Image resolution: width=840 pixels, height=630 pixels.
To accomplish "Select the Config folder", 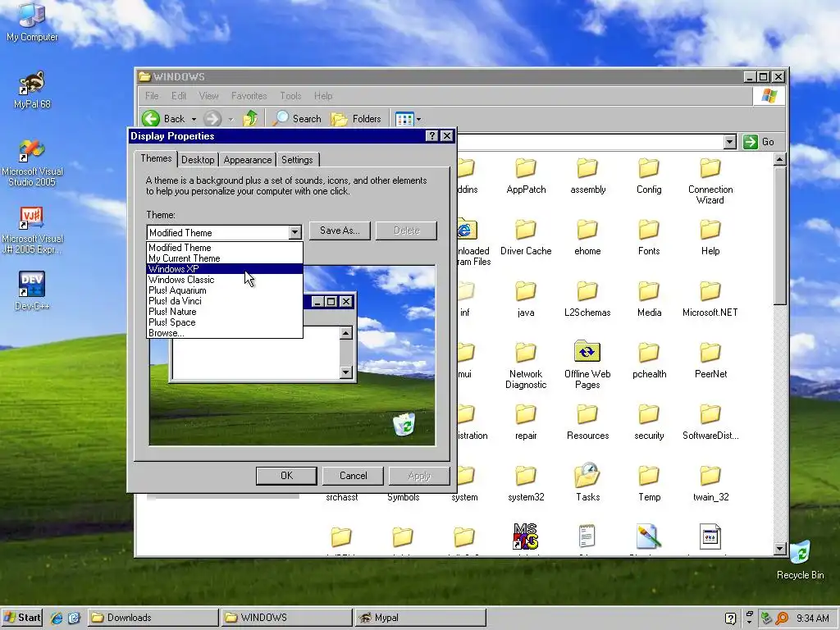I will pyautogui.click(x=649, y=177).
